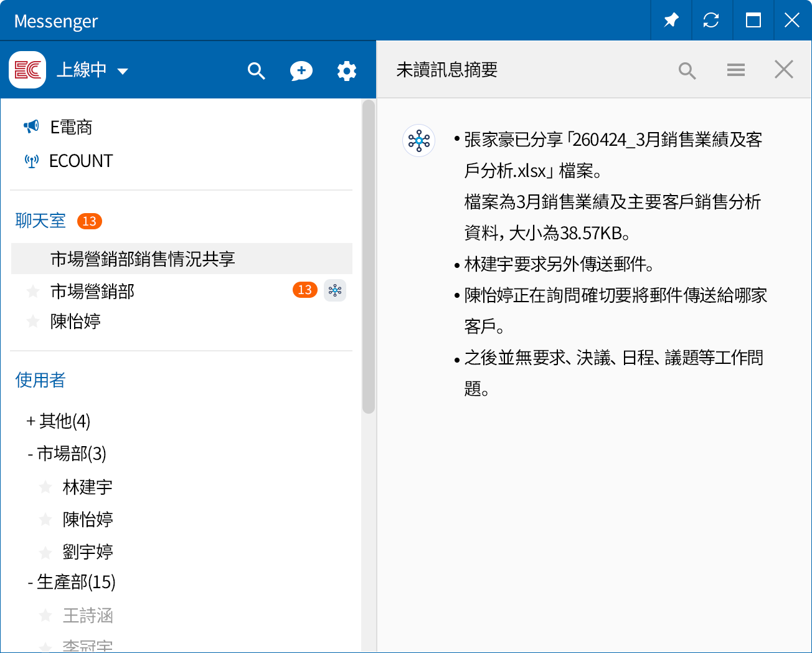This screenshot has width=812, height=653.
Task: Open the hamburger menu in summary panel
Action: [736, 70]
